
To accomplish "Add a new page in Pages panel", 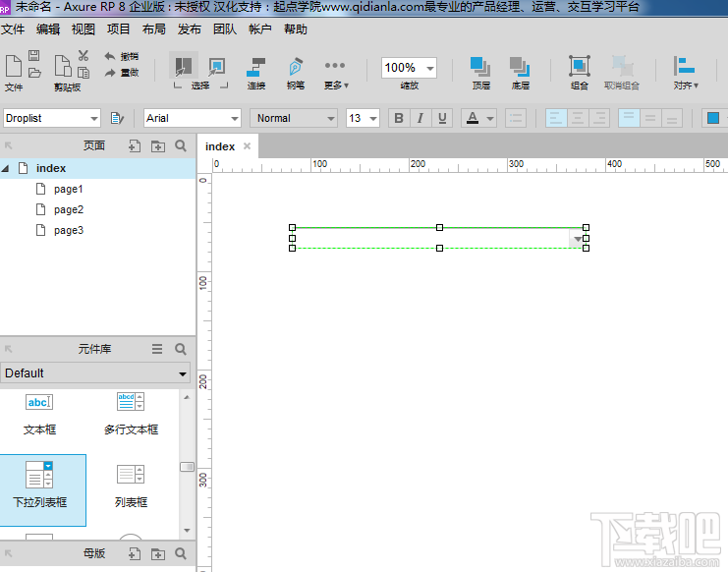I will (135, 146).
